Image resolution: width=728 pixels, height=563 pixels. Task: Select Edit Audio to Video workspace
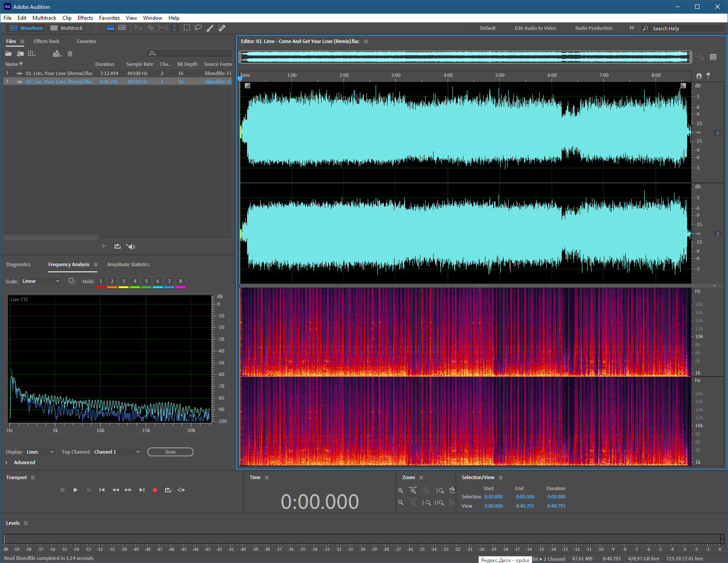(535, 28)
